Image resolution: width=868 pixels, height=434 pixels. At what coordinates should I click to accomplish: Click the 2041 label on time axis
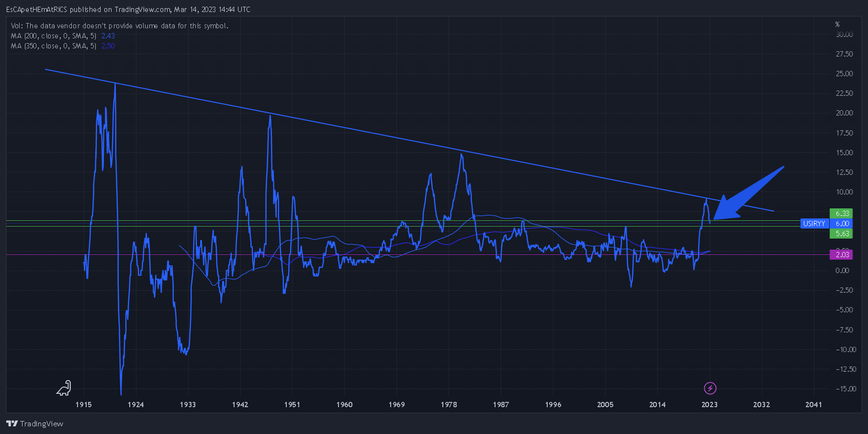813,405
